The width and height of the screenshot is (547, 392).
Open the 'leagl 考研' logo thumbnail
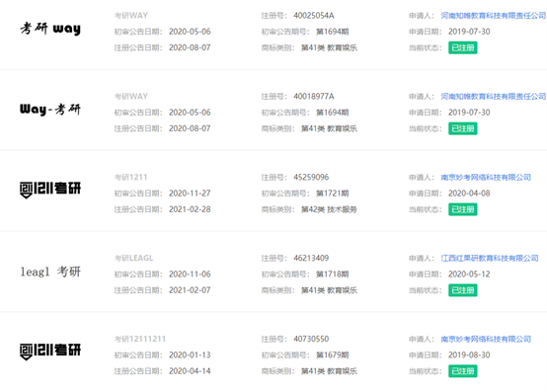pyautogui.click(x=50, y=272)
